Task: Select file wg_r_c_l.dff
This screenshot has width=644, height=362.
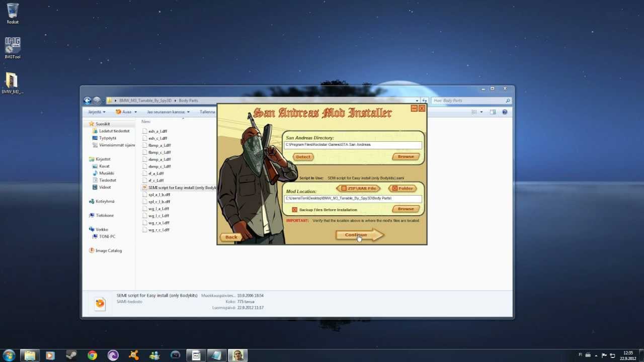Action: point(158,230)
